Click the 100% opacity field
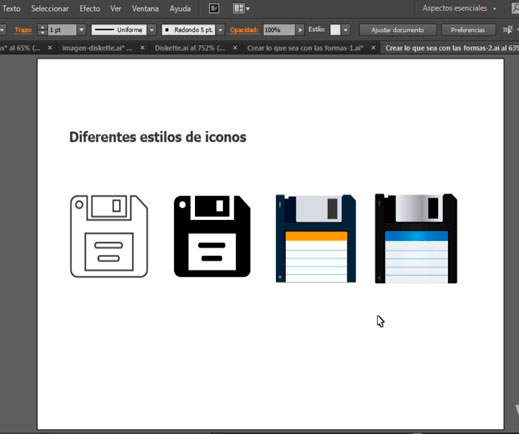 pos(279,30)
